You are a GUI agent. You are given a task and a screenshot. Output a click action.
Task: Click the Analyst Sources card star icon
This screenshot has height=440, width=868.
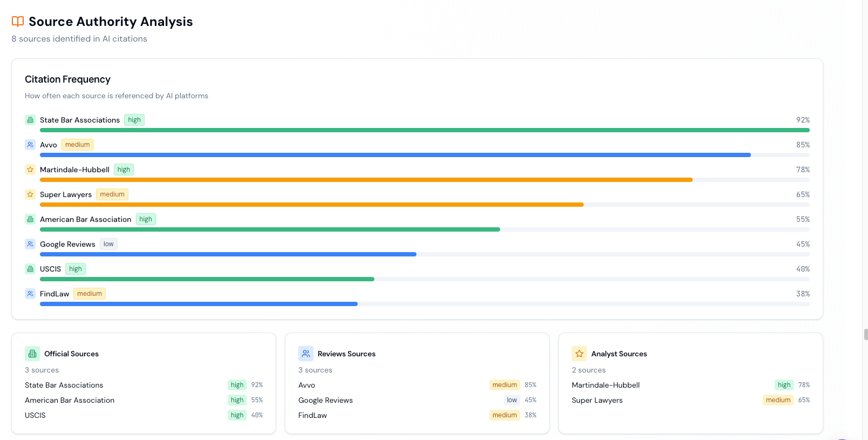[579, 354]
